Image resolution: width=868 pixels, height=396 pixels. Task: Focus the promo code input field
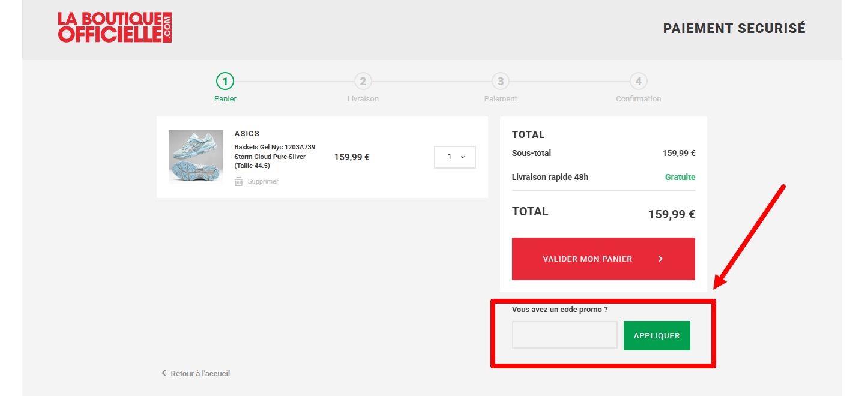tap(564, 335)
